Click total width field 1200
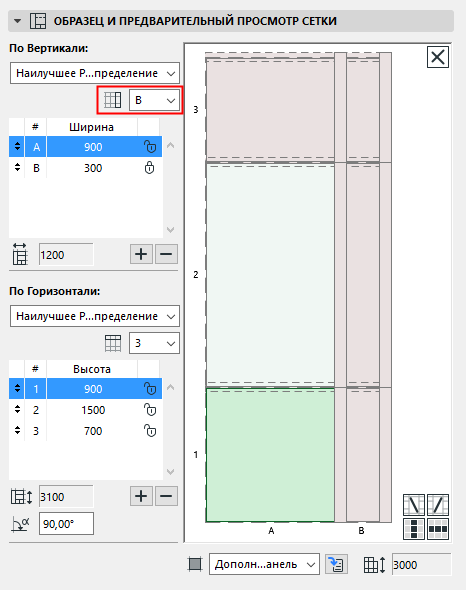The height and width of the screenshot is (590, 466). 66,255
